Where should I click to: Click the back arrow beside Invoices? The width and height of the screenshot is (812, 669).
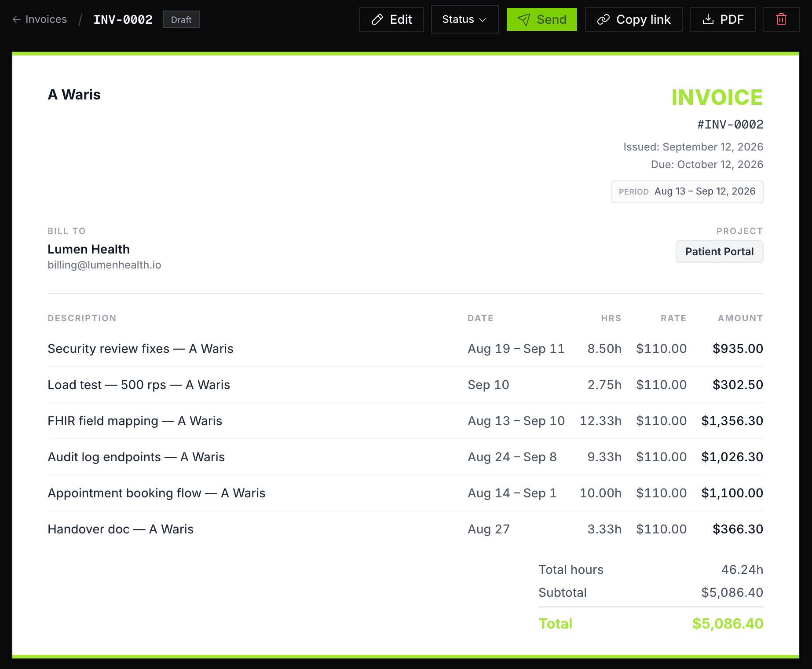coord(17,19)
